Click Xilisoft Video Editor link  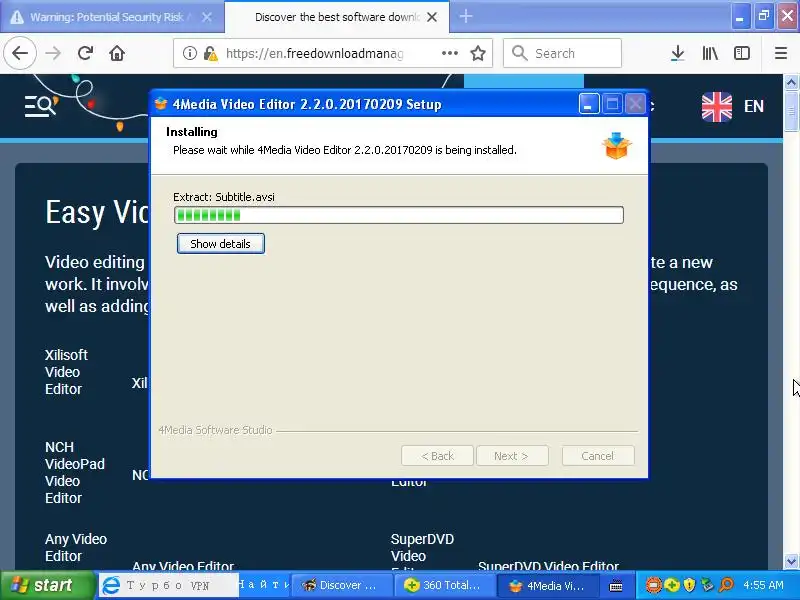(x=66, y=372)
